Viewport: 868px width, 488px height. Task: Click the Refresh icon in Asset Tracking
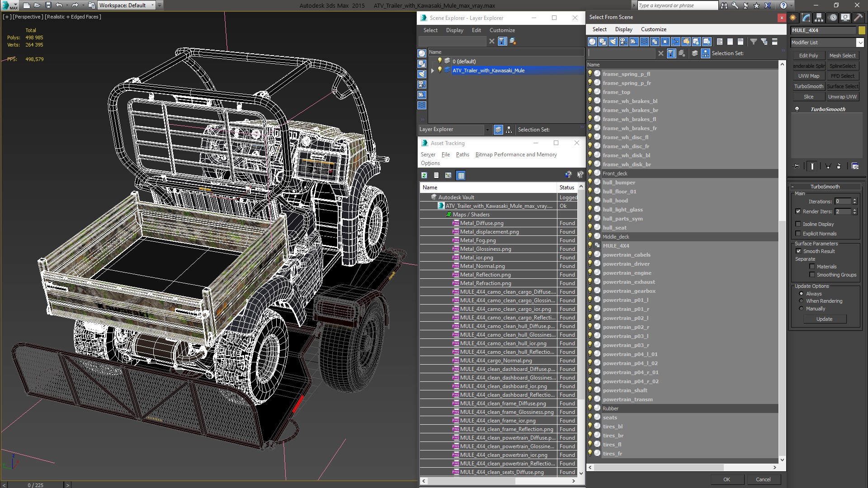[x=424, y=175]
